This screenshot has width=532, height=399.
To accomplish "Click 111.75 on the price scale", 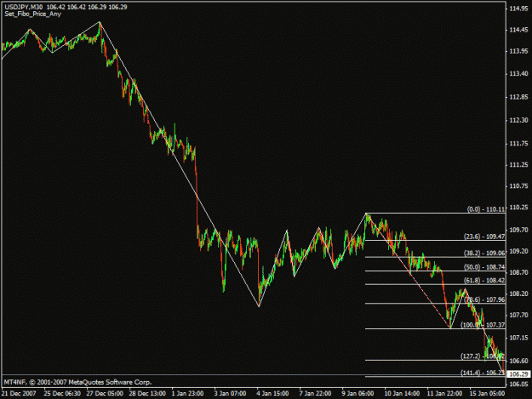I will [518, 144].
